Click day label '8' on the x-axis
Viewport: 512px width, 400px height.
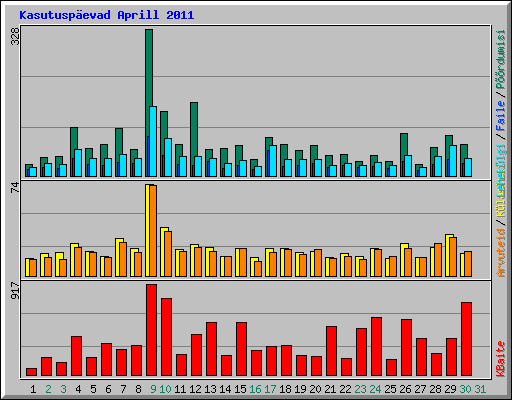tap(138, 389)
